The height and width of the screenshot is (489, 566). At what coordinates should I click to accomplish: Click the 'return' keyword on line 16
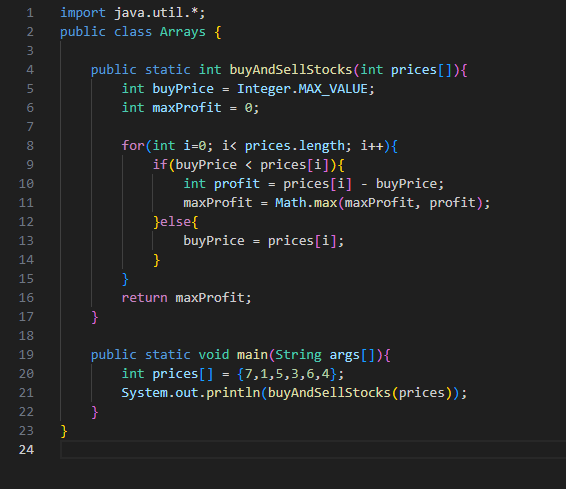click(144, 298)
